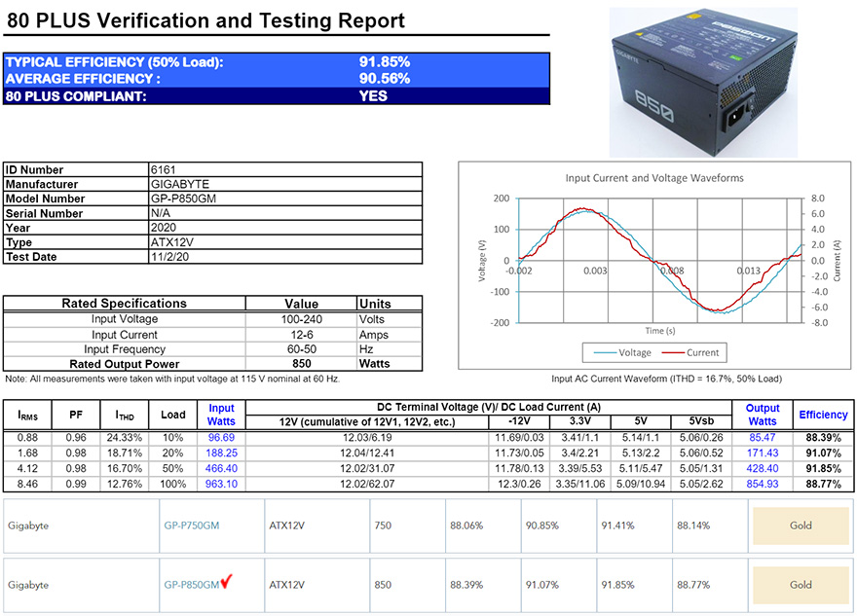Click the output watts value 428.40
The height and width of the screenshot is (616, 857).
pos(763,468)
